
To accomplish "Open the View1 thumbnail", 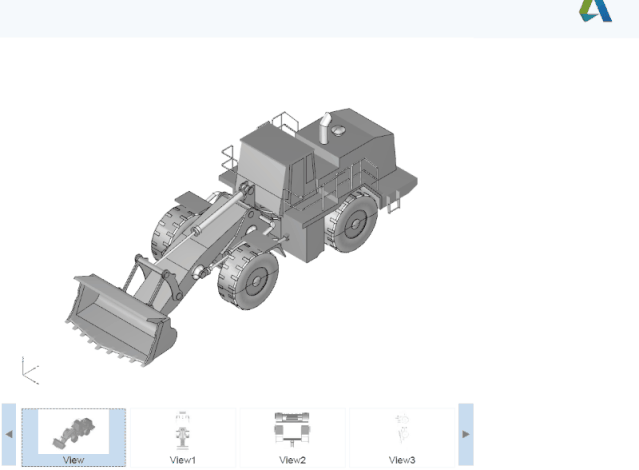I will 183,437.
